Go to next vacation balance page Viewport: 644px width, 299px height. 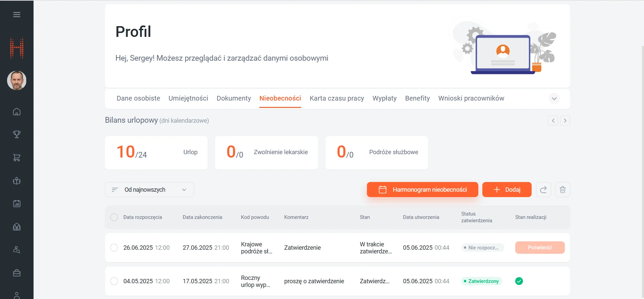point(565,121)
